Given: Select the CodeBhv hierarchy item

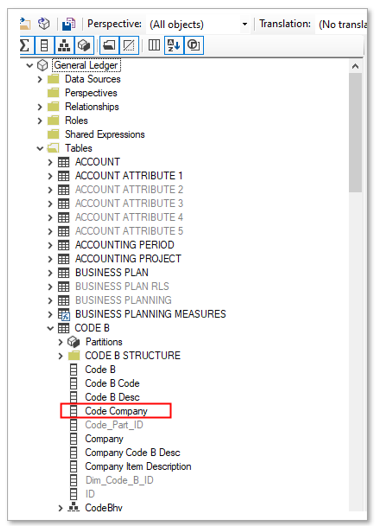Looking at the screenshot, I should [x=104, y=508].
